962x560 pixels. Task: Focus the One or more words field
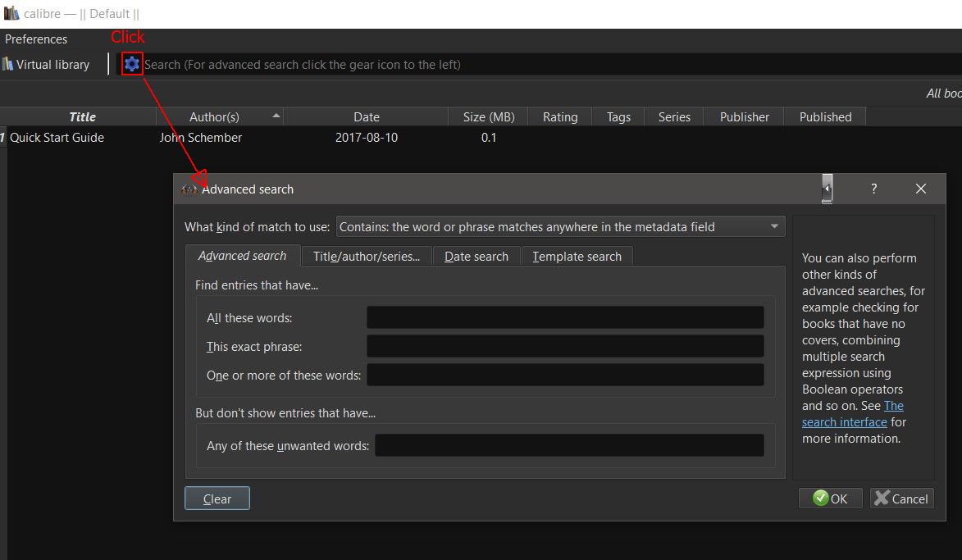point(565,375)
